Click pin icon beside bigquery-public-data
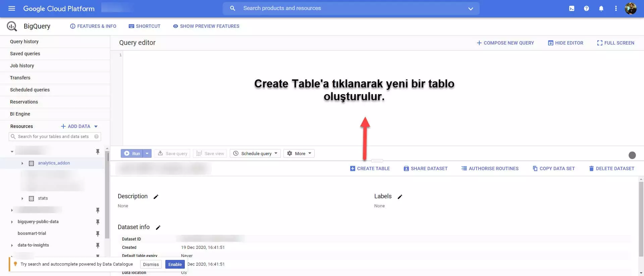This screenshot has height=276, width=644. (x=98, y=222)
